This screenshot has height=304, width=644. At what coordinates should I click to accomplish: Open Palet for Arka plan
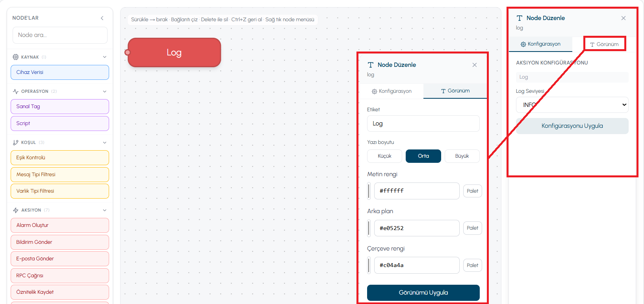click(472, 228)
